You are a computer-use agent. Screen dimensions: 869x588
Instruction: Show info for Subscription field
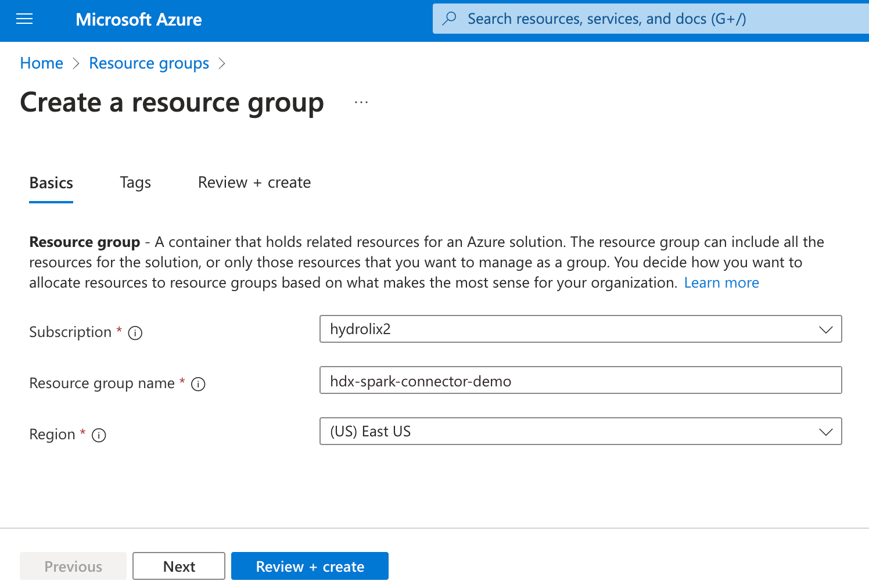[135, 333]
